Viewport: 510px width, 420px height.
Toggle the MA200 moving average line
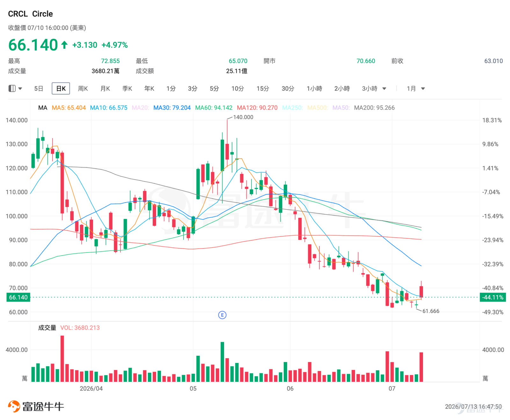point(374,108)
